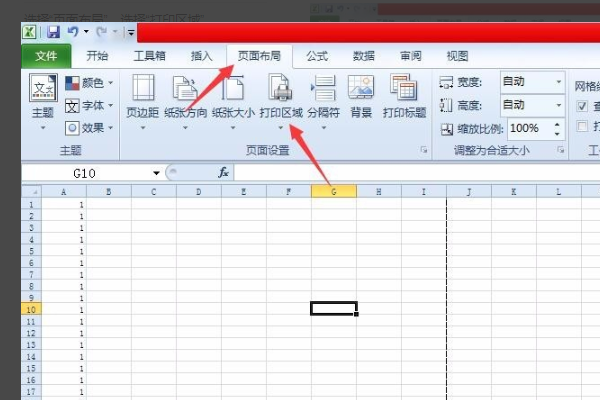Click the fx insert function button
Viewport: 600px width, 400px height.
(223, 173)
